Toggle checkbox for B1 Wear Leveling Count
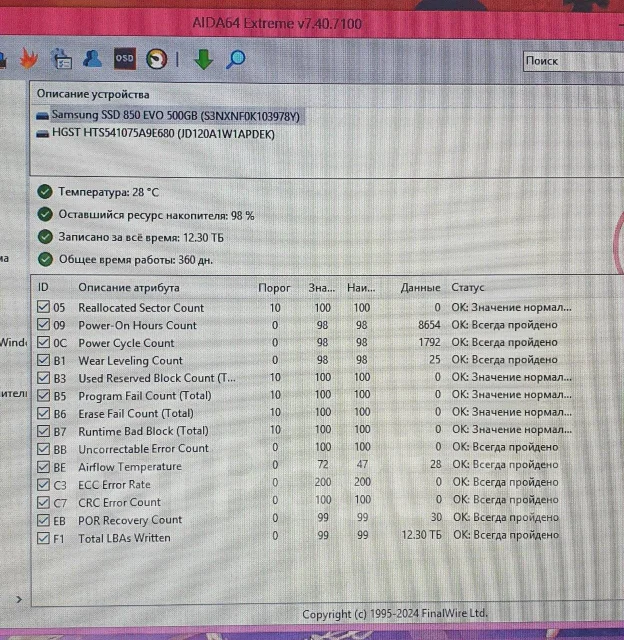 click(x=43, y=360)
